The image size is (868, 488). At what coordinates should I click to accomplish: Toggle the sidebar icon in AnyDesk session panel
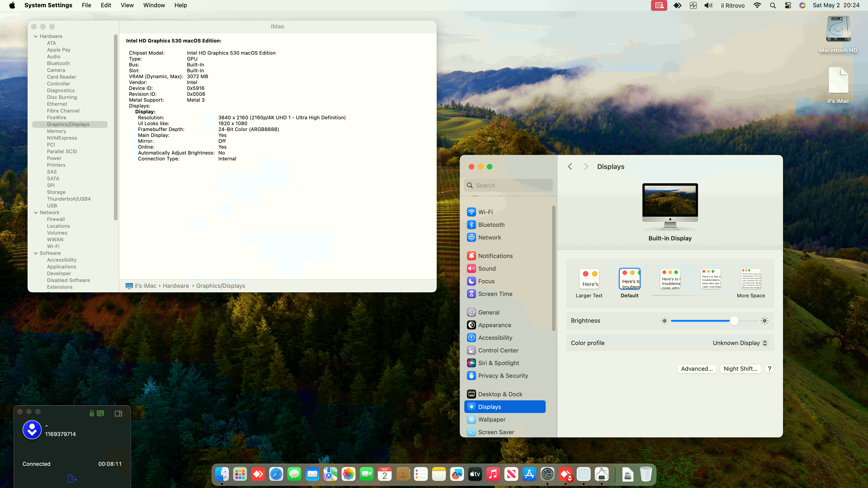(118, 413)
